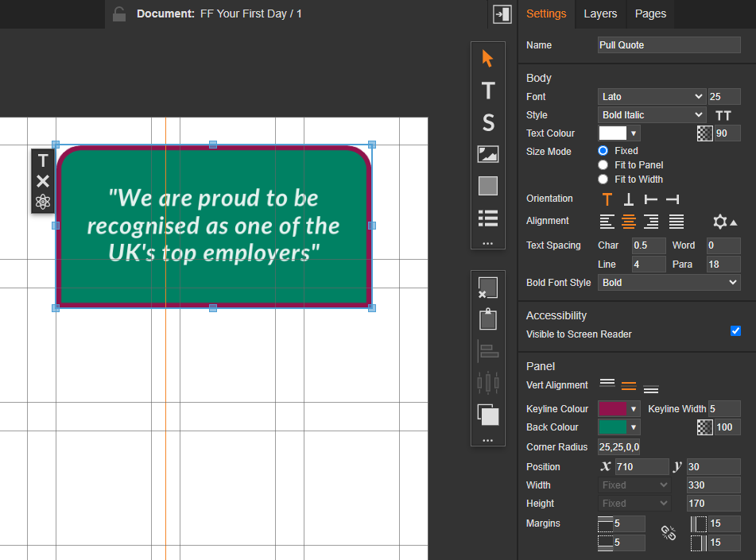Screen dimensions: 756x560
Task: Uncheck Visible to Screen Reader
Action: coord(735,330)
